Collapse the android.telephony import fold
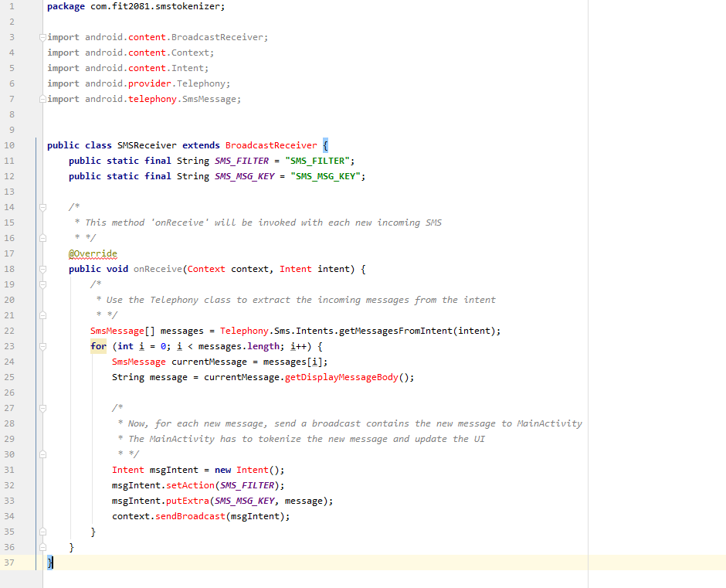 pos(41,98)
